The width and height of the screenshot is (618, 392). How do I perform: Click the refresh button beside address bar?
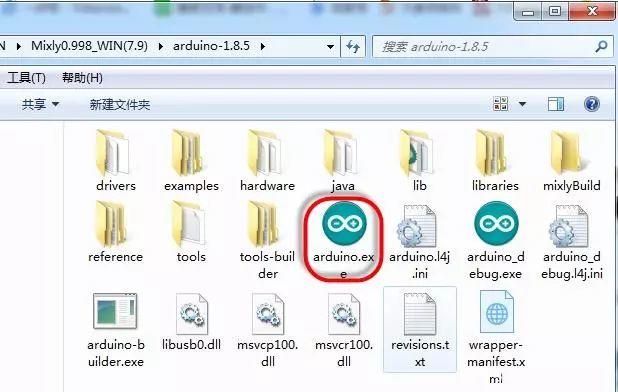click(353, 47)
